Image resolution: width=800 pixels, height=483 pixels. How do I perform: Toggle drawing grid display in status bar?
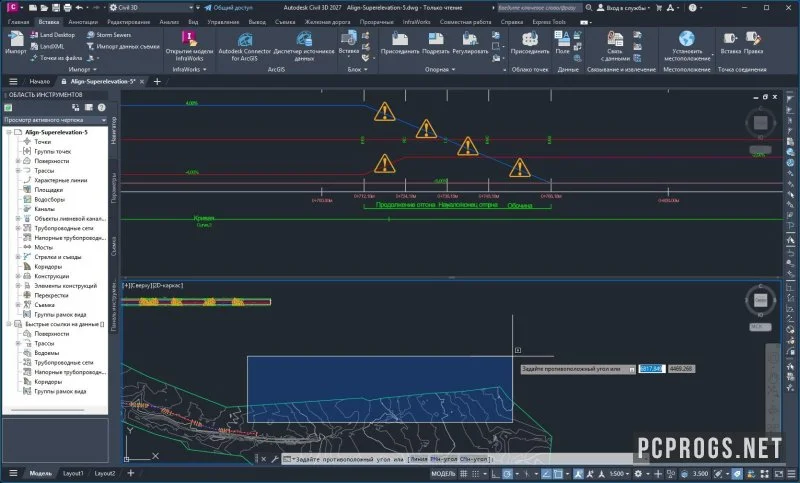[464, 474]
